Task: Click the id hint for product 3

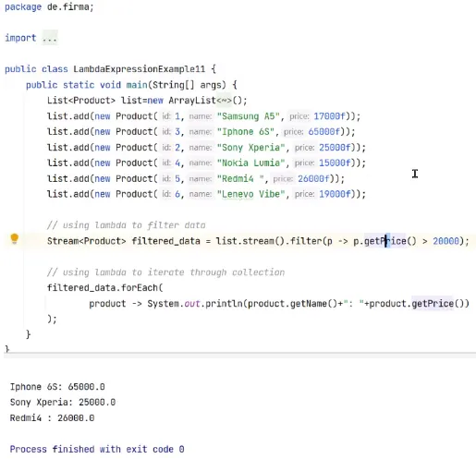Action: pos(166,132)
